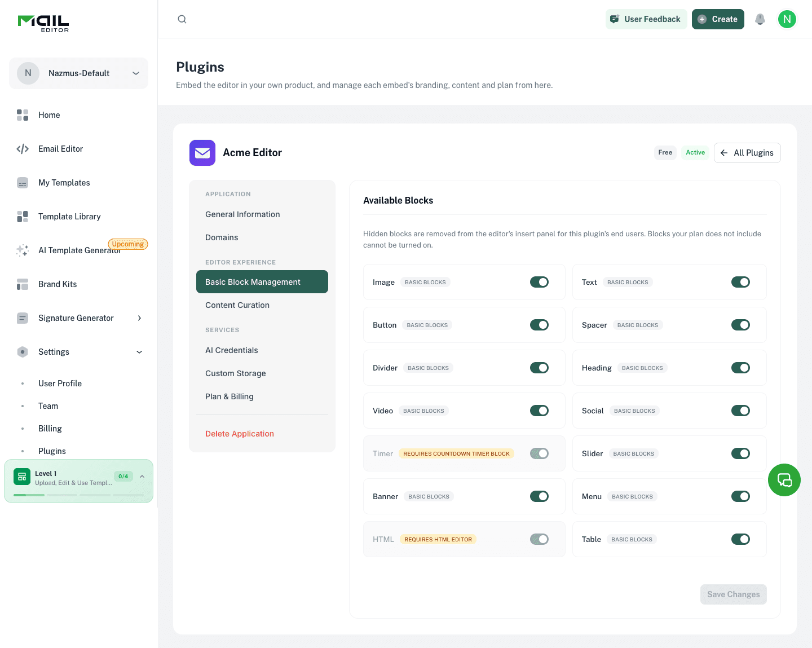Toggle the Menu block switch
Image resolution: width=812 pixels, height=648 pixels.
point(741,496)
